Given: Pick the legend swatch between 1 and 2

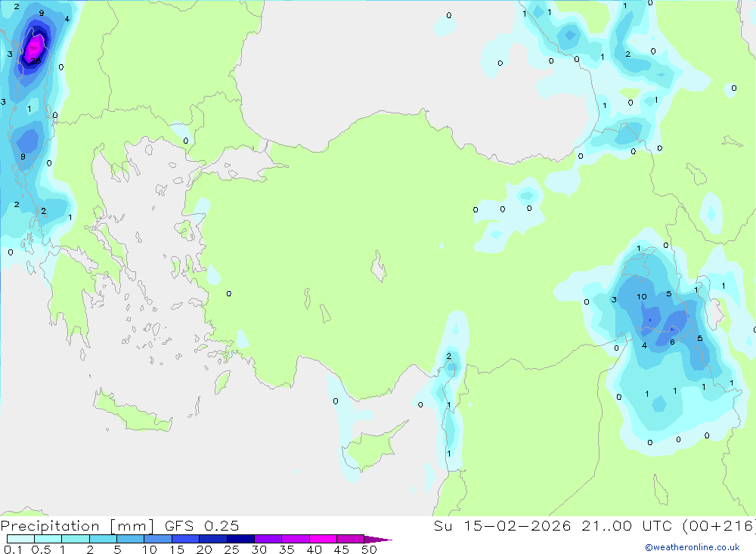Looking at the screenshot, I should coord(76,539).
